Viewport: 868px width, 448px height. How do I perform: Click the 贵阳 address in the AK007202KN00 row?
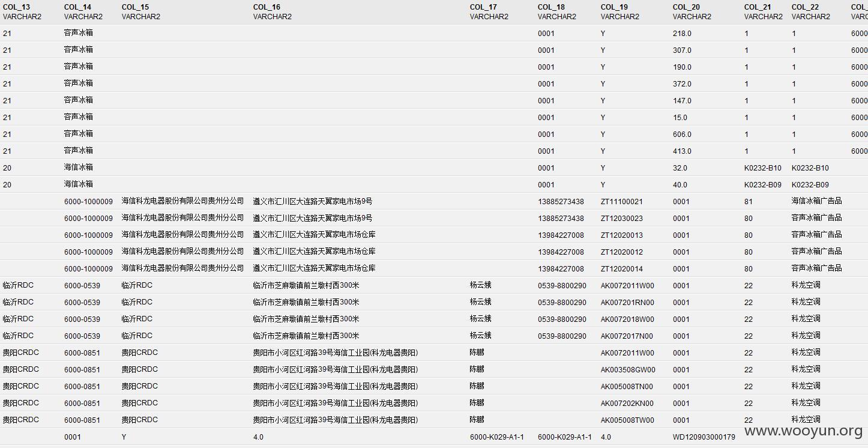pyautogui.click(x=336, y=403)
